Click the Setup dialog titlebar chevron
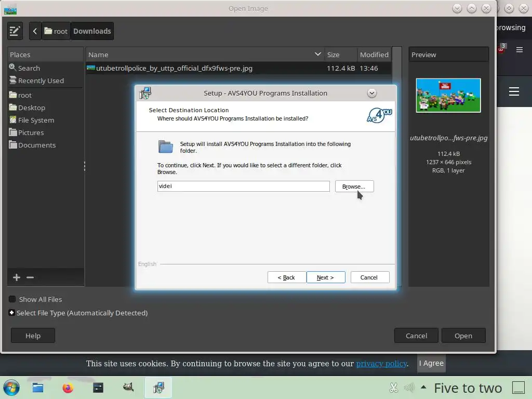Image resolution: width=532 pixels, height=399 pixels. (x=372, y=93)
